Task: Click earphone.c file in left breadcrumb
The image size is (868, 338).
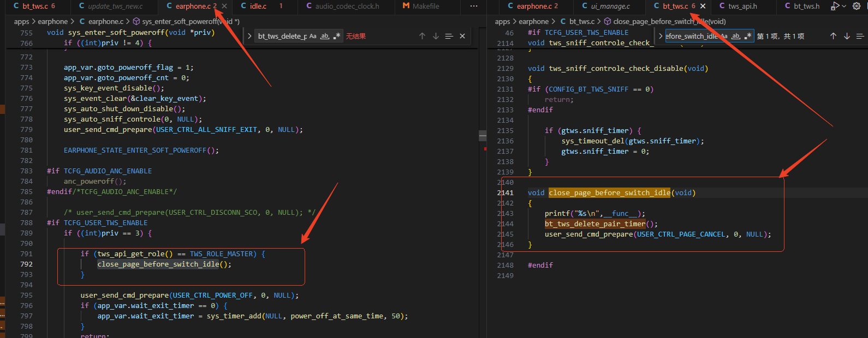Action: coord(105,21)
